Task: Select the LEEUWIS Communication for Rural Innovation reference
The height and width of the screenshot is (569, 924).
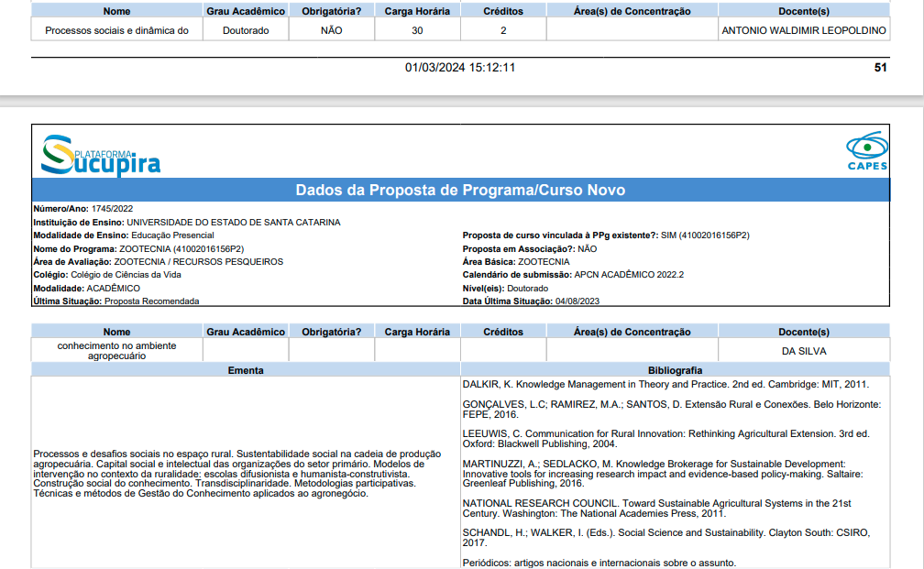Action: pyautogui.click(x=665, y=438)
